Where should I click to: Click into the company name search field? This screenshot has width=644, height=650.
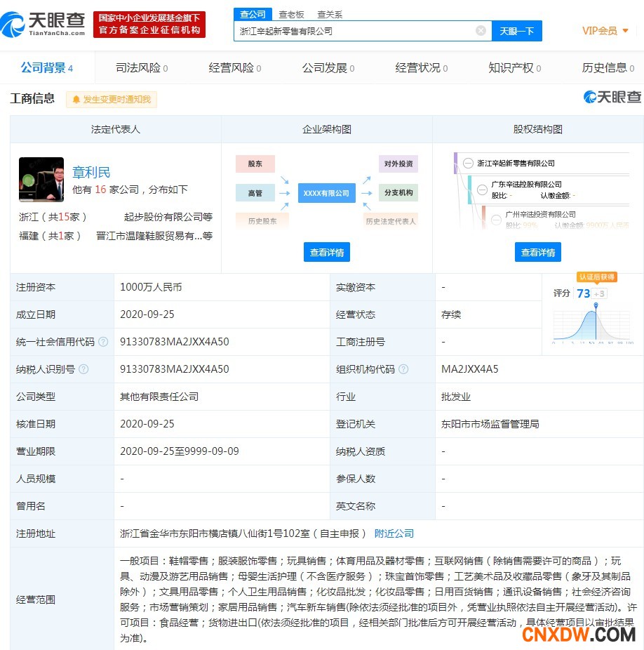[354, 31]
